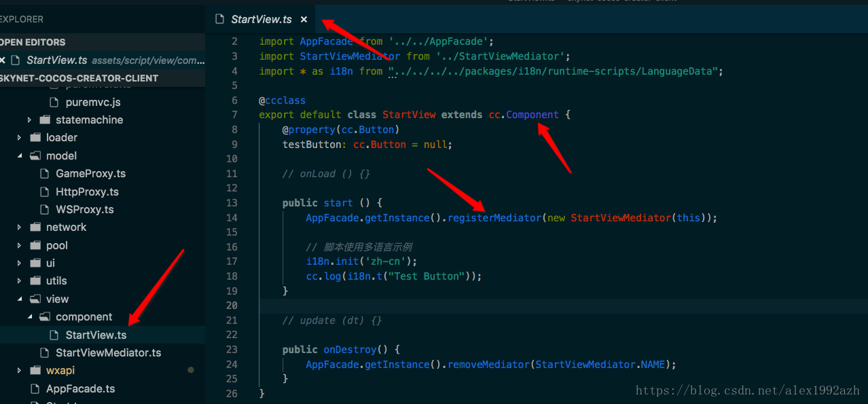Switch to the StartView.ts tab

tap(263, 20)
